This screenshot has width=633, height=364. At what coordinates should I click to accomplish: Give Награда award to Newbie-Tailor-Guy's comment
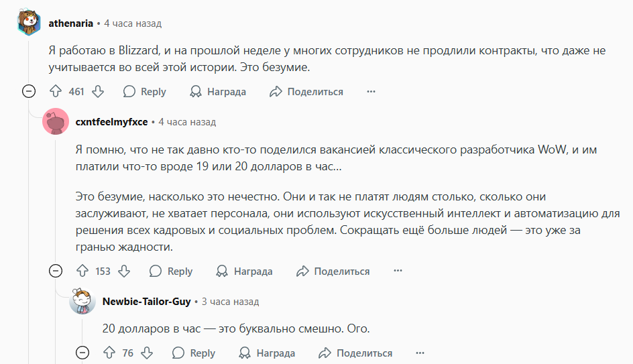(268, 353)
